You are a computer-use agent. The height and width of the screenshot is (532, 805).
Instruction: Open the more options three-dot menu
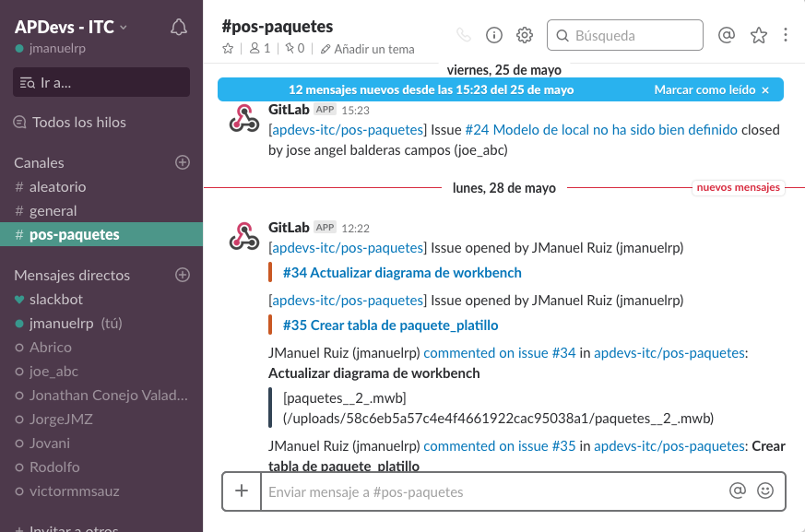[x=786, y=35]
